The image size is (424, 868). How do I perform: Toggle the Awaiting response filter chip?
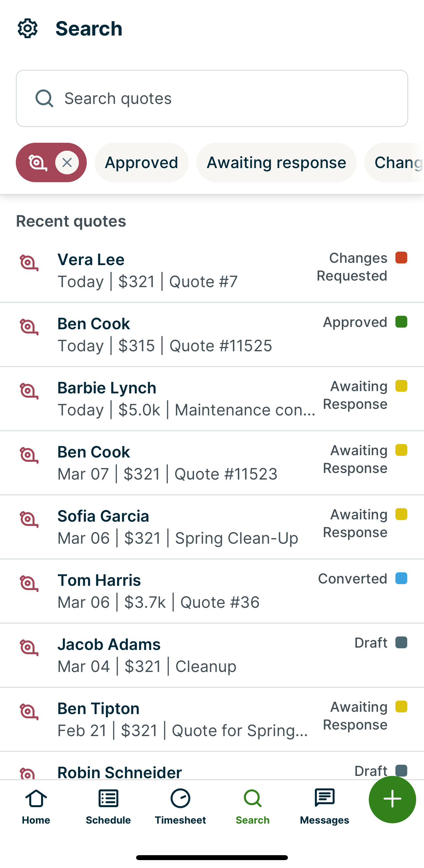coord(276,163)
